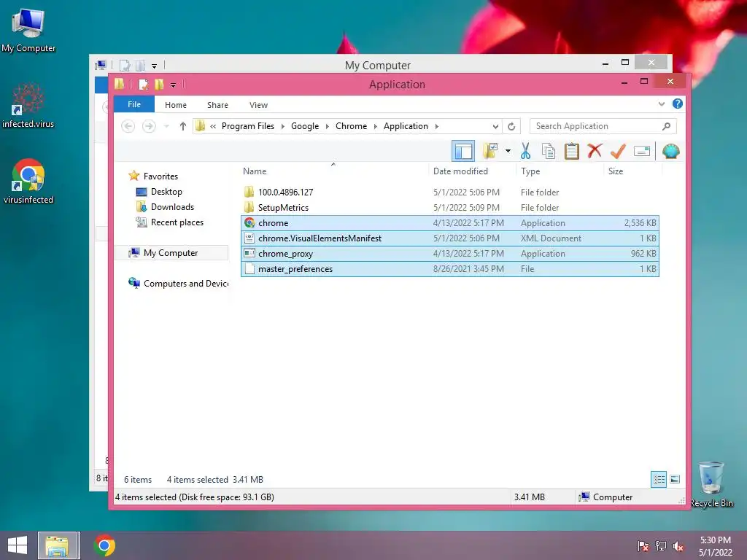Click the Windows Start button
Image resolution: width=747 pixels, height=560 pixels.
(18, 545)
